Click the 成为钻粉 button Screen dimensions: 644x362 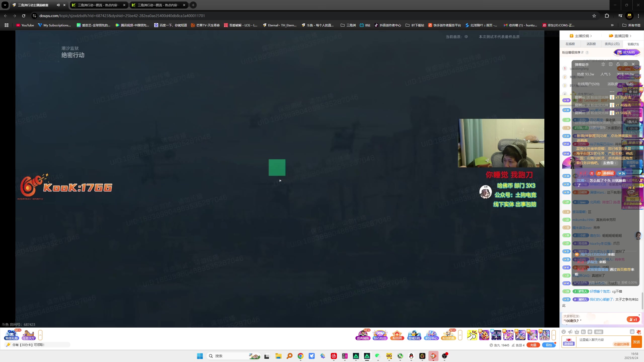coord(627,52)
